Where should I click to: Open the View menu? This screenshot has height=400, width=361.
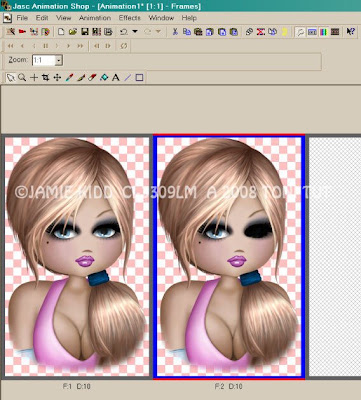(63, 18)
